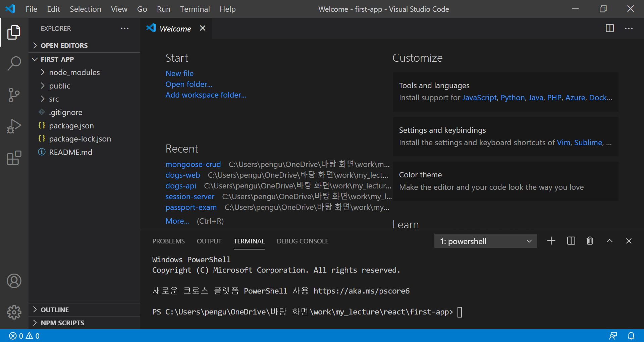Expand the OPEN EDITORS section
The width and height of the screenshot is (644, 342).
pos(84,46)
